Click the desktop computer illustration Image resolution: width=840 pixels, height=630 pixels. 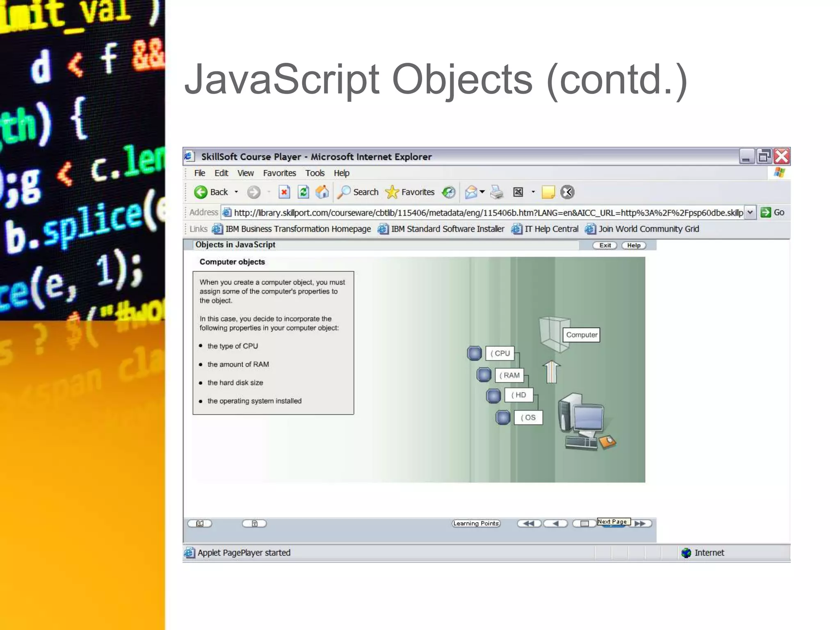coord(587,422)
